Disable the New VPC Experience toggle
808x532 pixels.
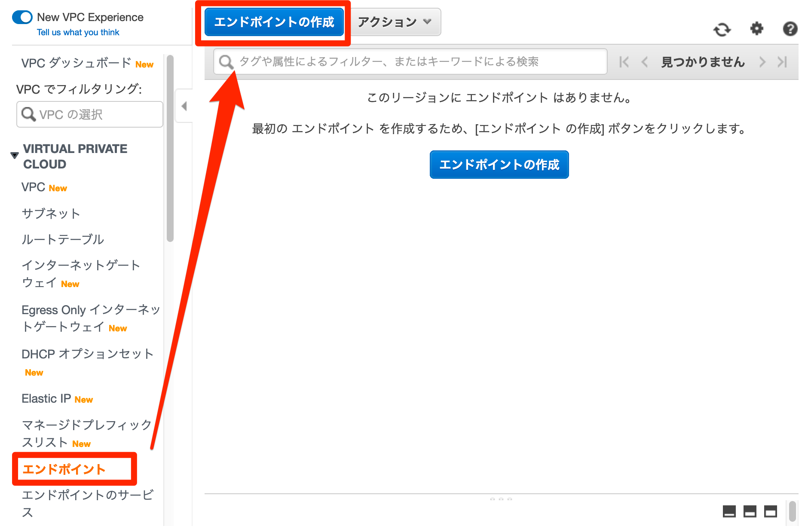tap(22, 17)
